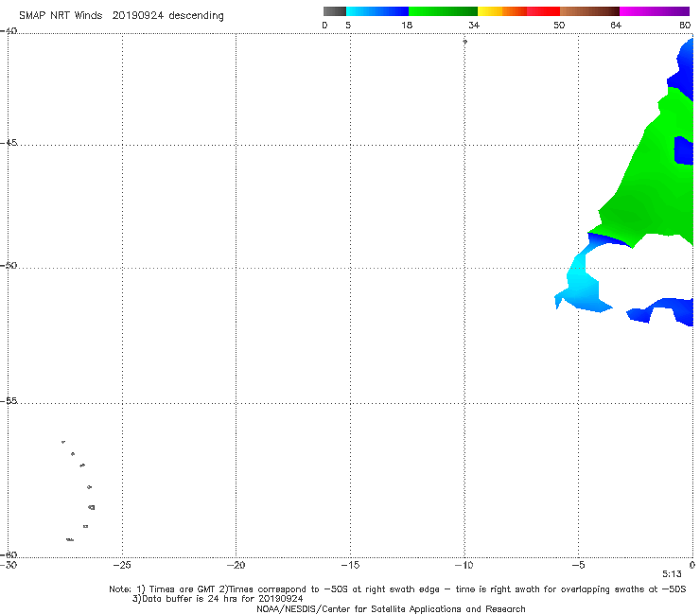Screen dimensions: 700x615
Task: Click the longitude axis label -5
Action: (578, 566)
